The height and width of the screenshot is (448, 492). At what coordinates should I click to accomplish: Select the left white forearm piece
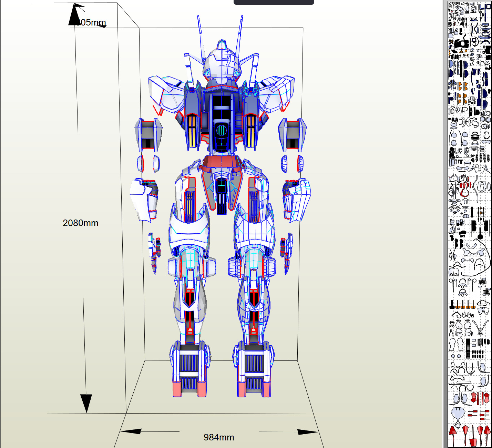point(144,200)
